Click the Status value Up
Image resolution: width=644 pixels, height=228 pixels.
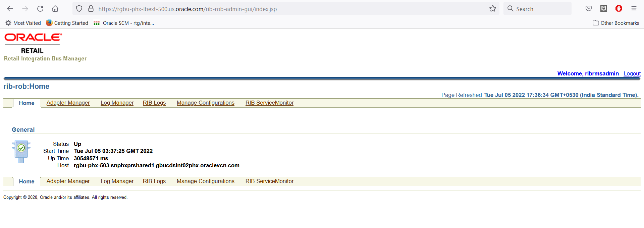pos(77,144)
